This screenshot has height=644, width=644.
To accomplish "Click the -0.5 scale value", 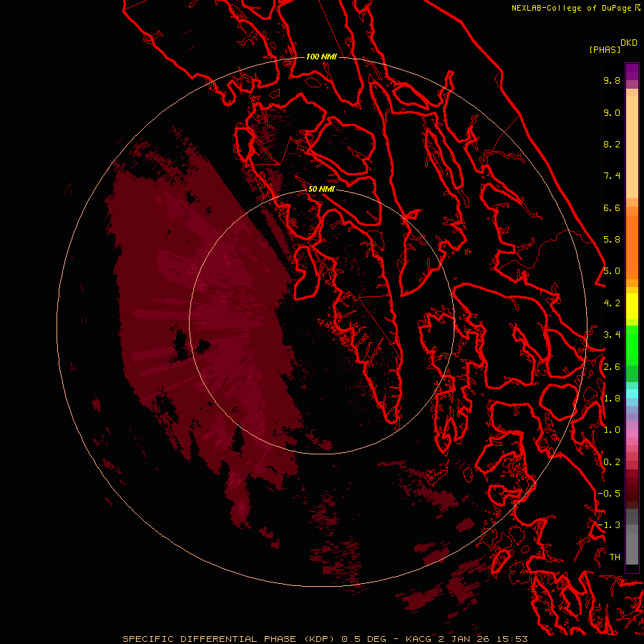I will 609,494.
